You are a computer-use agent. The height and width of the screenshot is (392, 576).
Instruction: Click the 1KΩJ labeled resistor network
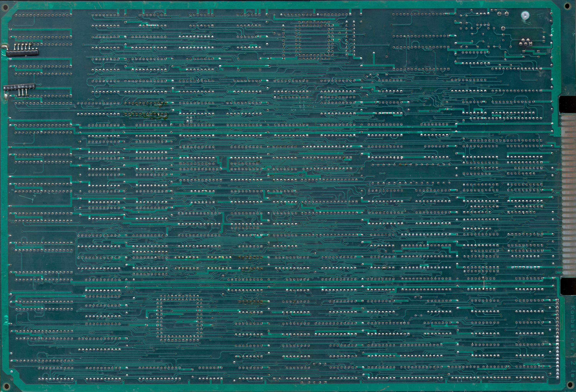tap(19, 87)
